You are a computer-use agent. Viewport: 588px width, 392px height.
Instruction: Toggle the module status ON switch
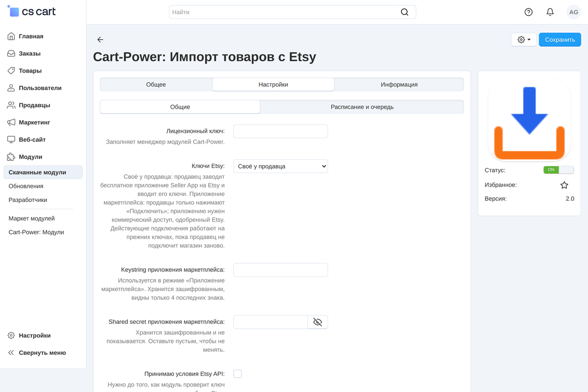pos(559,170)
